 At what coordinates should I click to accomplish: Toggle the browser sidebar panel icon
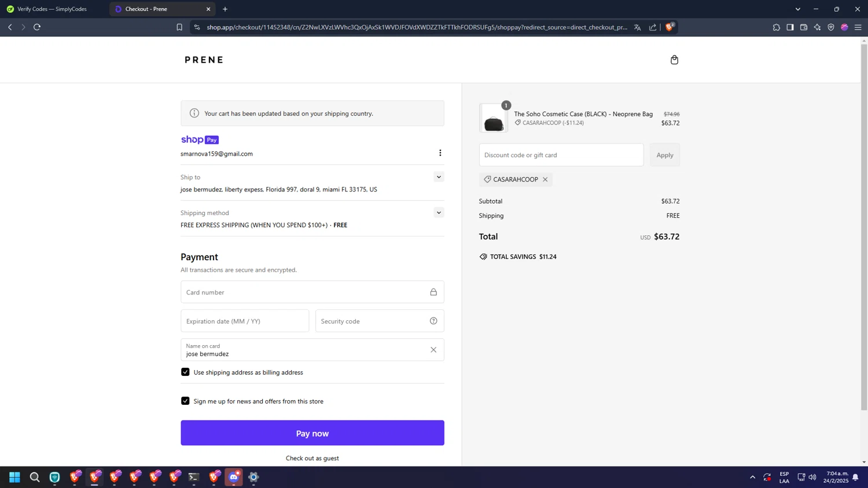click(790, 27)
